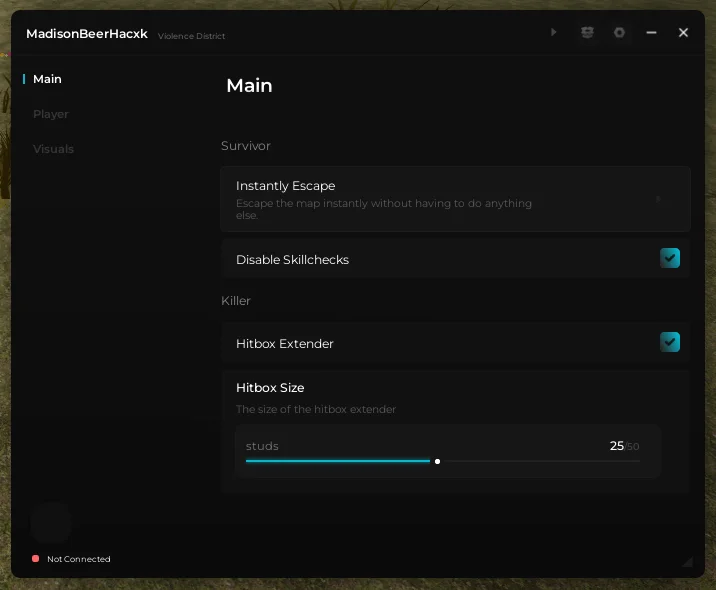Viewport: 716px width, 590px height.
Task: Switch to the Main tab
Action: click(x=47, y=79)
